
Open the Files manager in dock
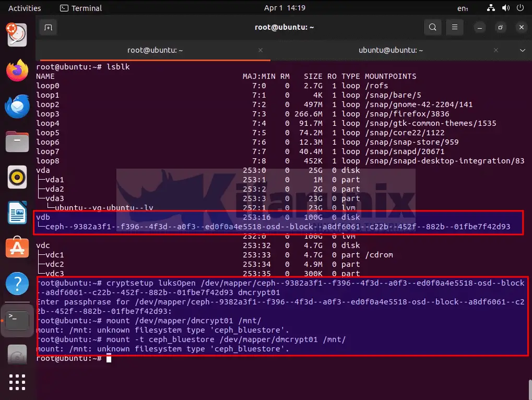tap(17, 142)
